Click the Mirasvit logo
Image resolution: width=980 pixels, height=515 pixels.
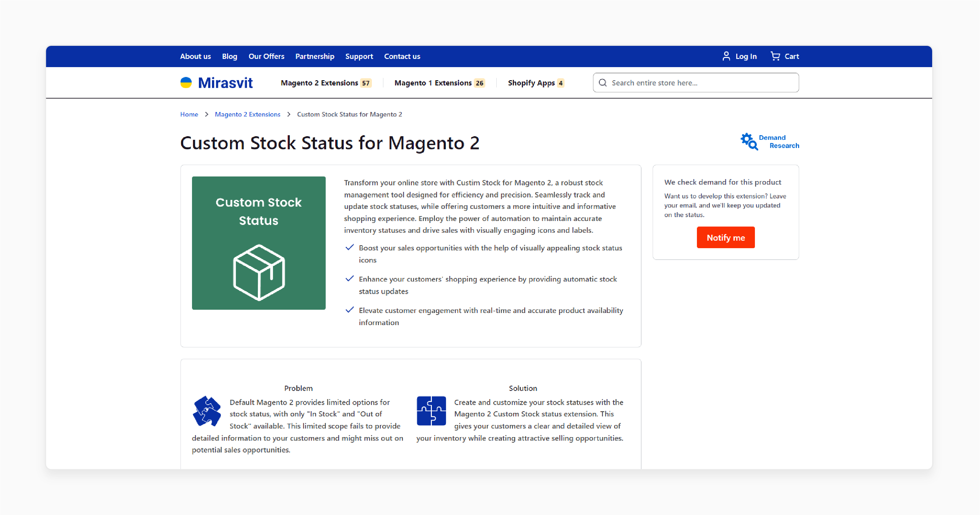216,83
